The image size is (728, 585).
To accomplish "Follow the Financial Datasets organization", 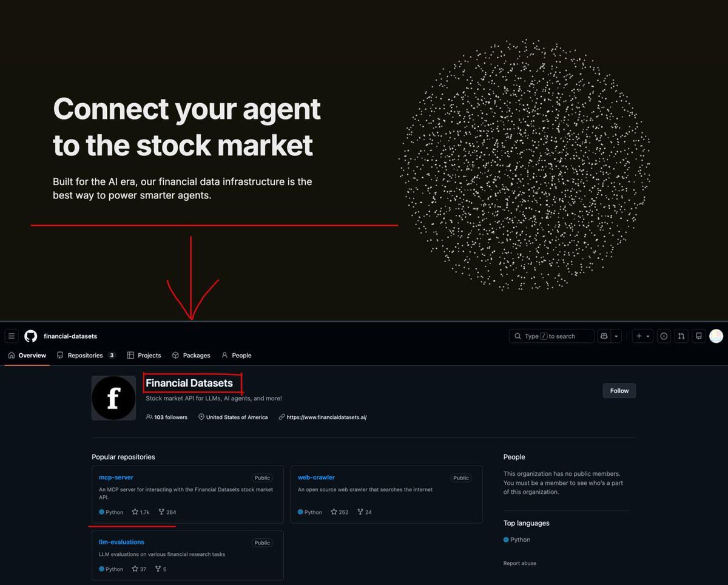I will 619,391.
